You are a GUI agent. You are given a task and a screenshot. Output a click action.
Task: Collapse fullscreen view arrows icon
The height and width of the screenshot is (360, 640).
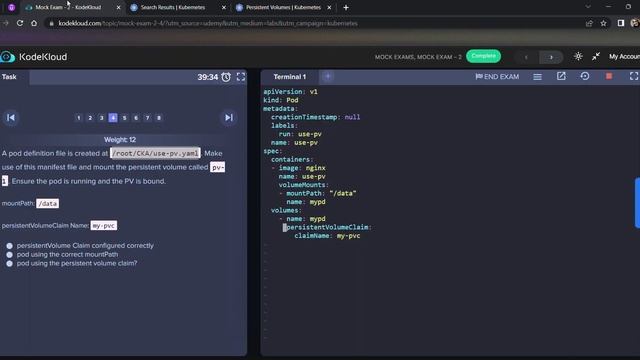tap(596, 57)
